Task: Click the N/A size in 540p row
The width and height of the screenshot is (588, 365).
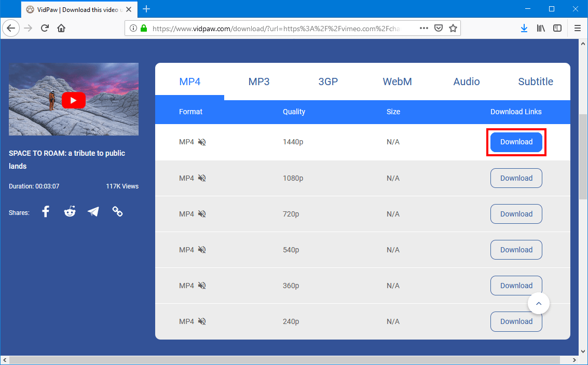Action: pos(393,249)
